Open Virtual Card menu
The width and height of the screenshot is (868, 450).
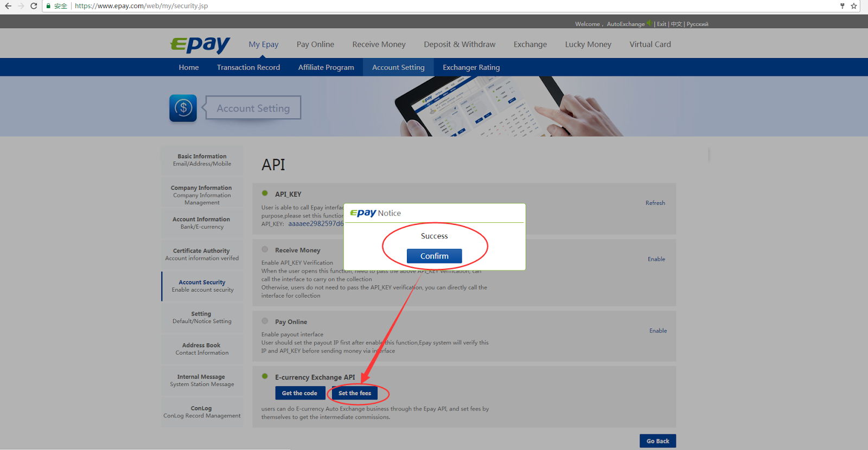pyautogui.click(x=650, y=44)
